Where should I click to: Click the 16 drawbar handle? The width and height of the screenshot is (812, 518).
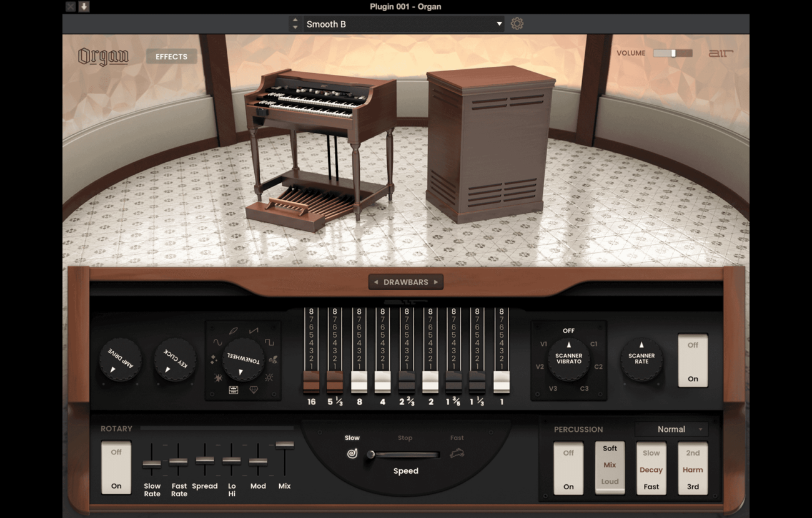click(311, 382)
